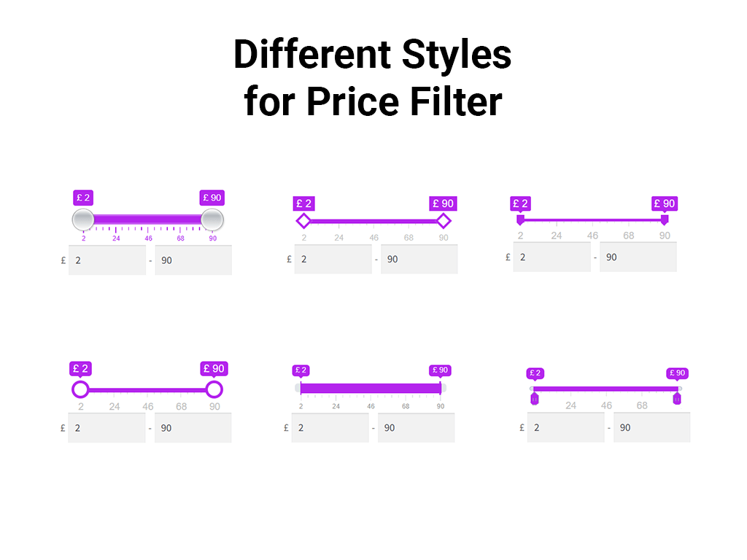Click the £ 90 tooltip above the hollow-circle slider
Screen dimensions: 747x560
coord(214,369)
